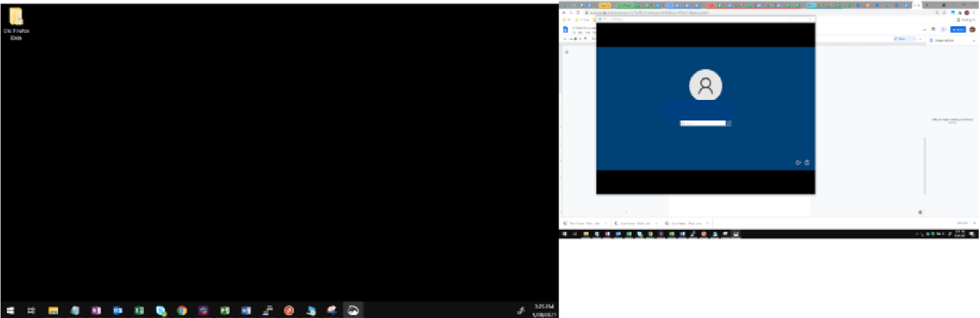Viewport: 980px width, 318px height.
Task: Open the Old Firefox Data desktop folder
Action: click(16, 24)
